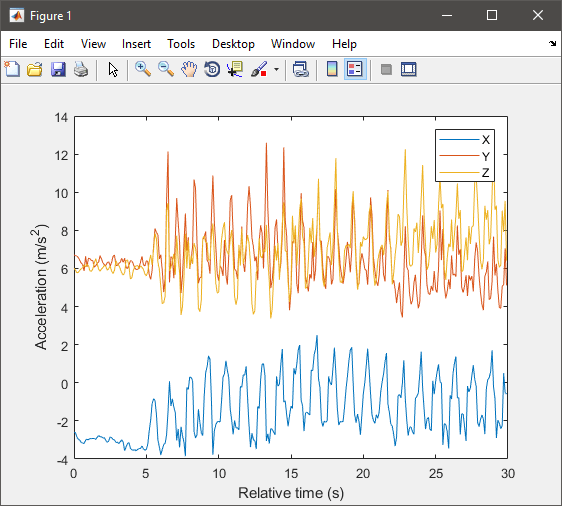
Task: Open the Insert menu
Action: coord(136,44)
